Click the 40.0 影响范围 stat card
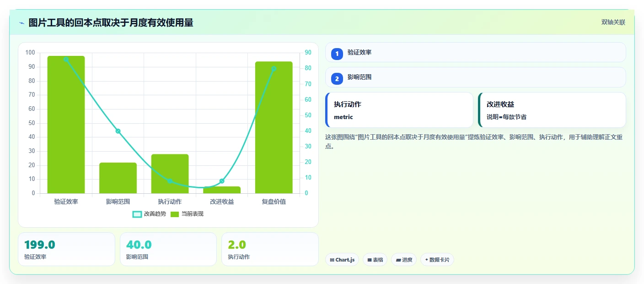The image size is (644, 284). click(x=168, y=249)
